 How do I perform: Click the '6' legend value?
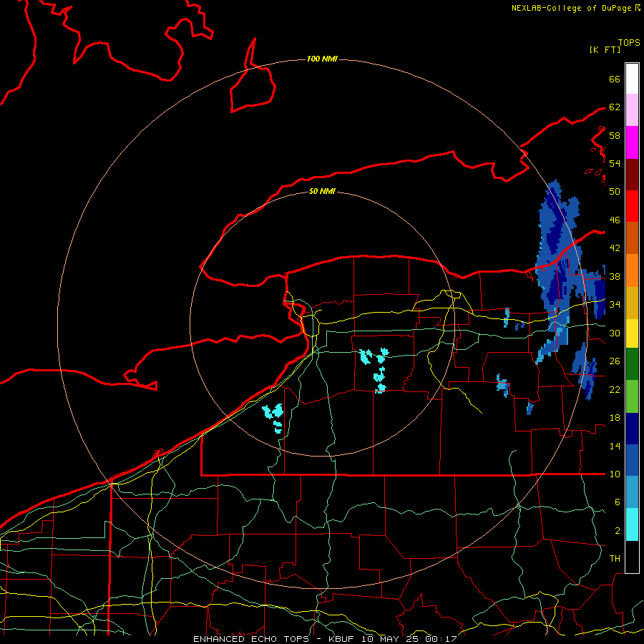point(617,502)
